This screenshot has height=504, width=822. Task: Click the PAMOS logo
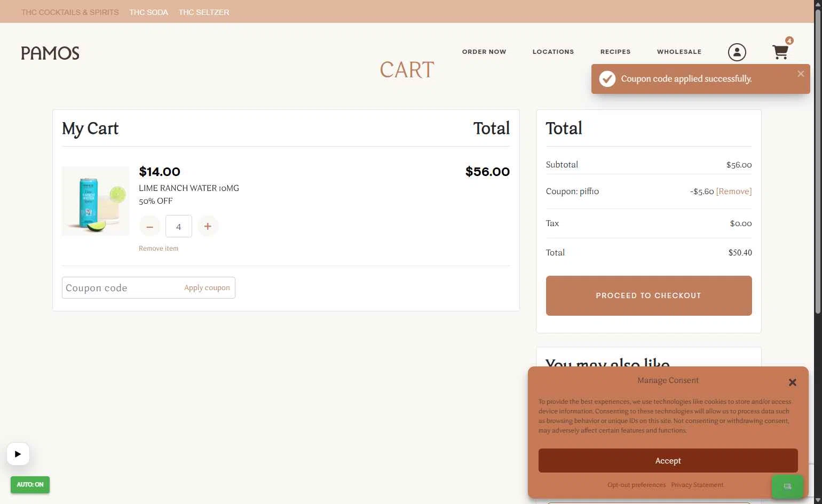tap(50, 53)
